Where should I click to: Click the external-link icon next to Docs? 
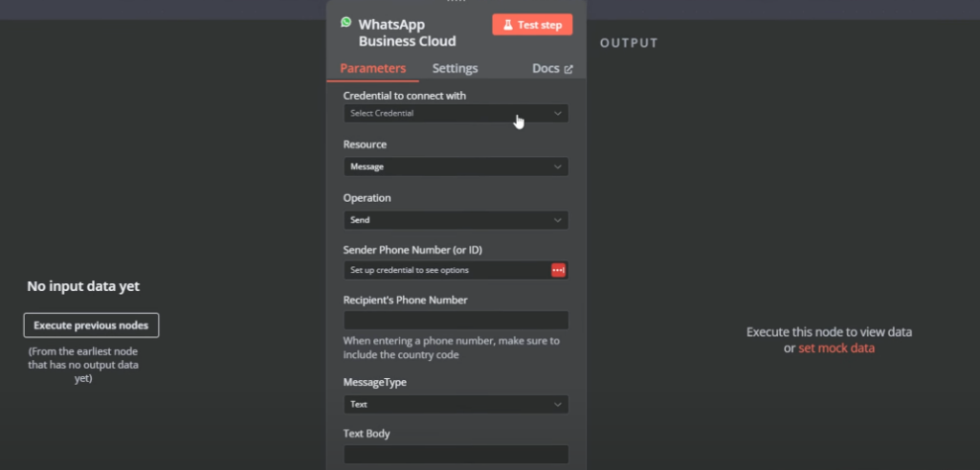(568, 69)
